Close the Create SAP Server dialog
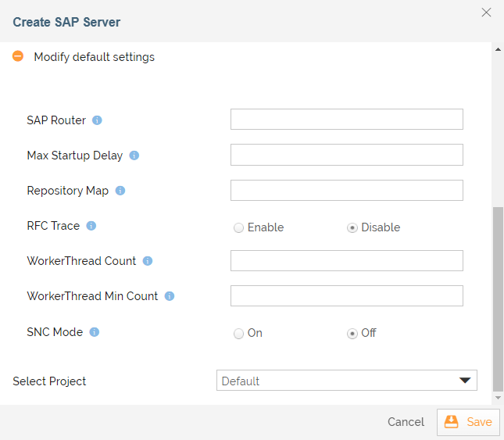 (x=486, y=13)
